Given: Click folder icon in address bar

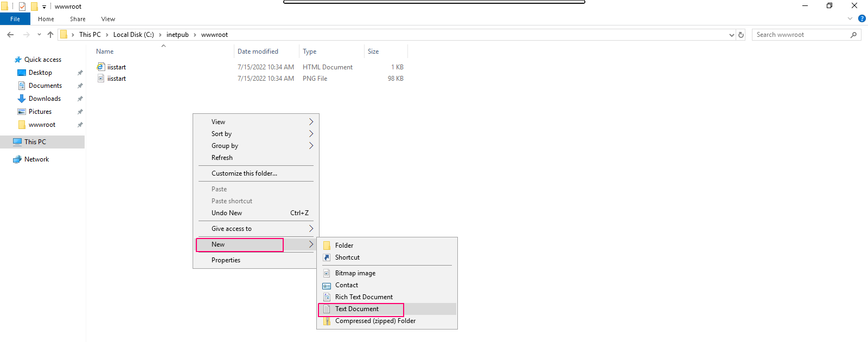Looking at the screenshot, I should (63, 35).
